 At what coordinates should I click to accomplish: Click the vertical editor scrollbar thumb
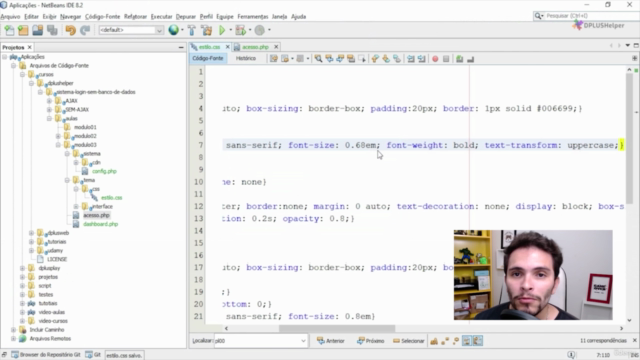click(629, 139)
